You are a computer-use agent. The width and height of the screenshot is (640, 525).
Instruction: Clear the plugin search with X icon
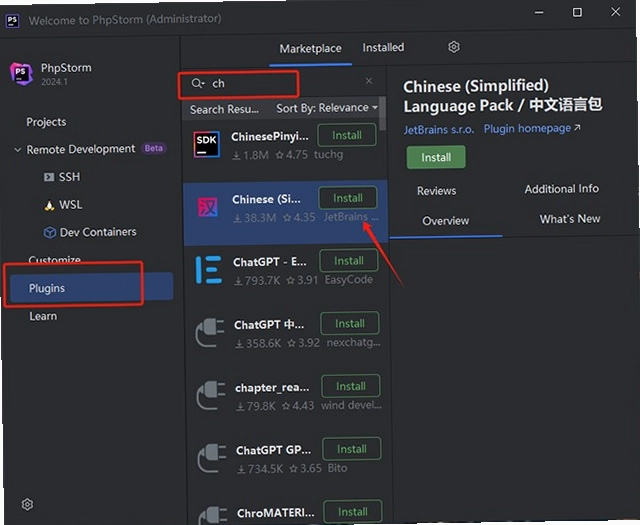pyautogui.click(x=369, y=81)
